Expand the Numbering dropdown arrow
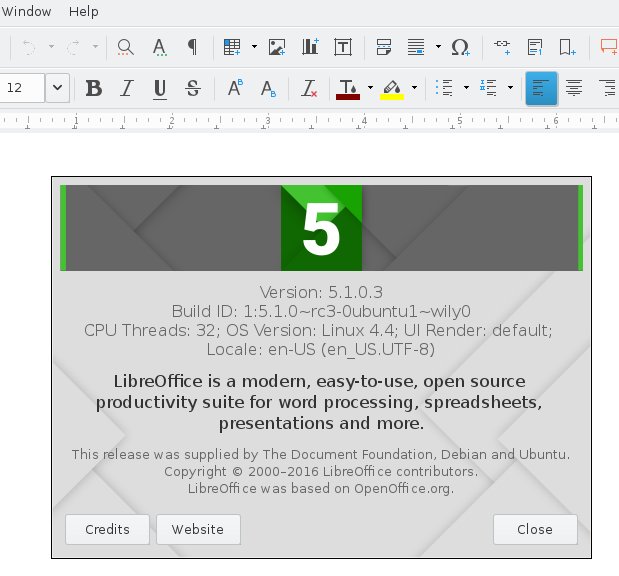The width and height of the screenshot is (619, 576). [510, 88]
